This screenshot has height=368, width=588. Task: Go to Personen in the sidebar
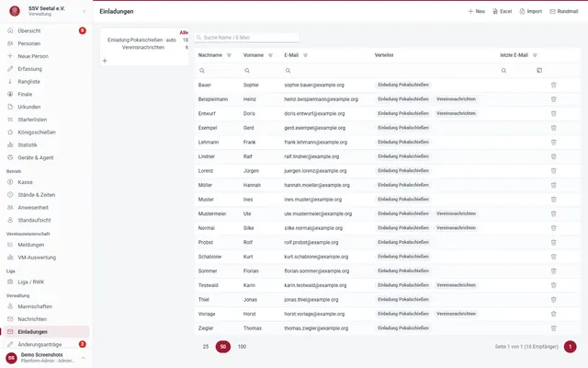(x=46, y=43)
